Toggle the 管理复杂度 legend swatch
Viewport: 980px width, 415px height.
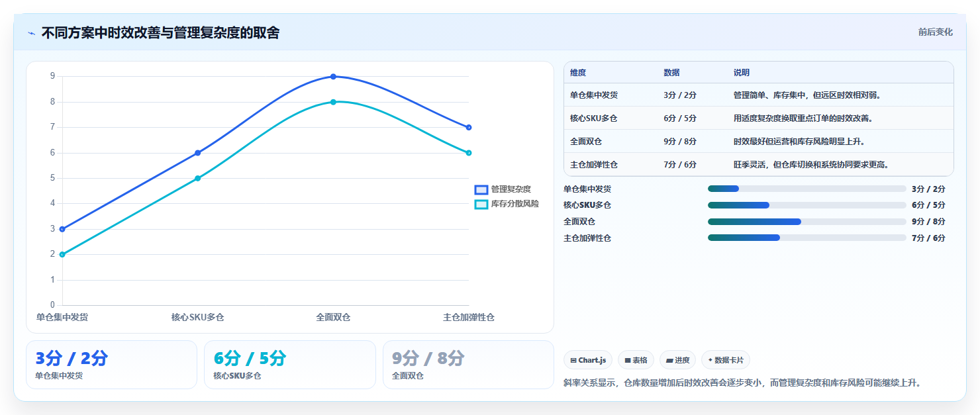coord(481,189)
